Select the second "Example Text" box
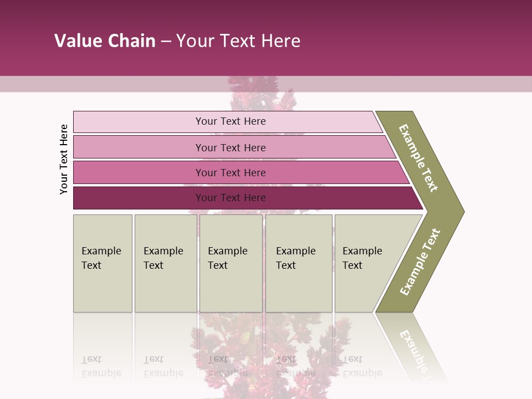532x399 pixels. click(165, 263)
